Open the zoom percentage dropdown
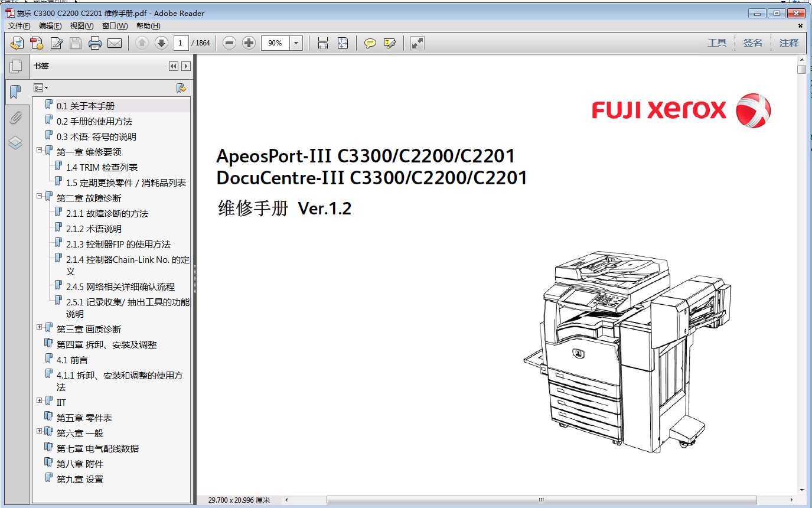Viewport: 812px width, 508px height. coord(296,43)
